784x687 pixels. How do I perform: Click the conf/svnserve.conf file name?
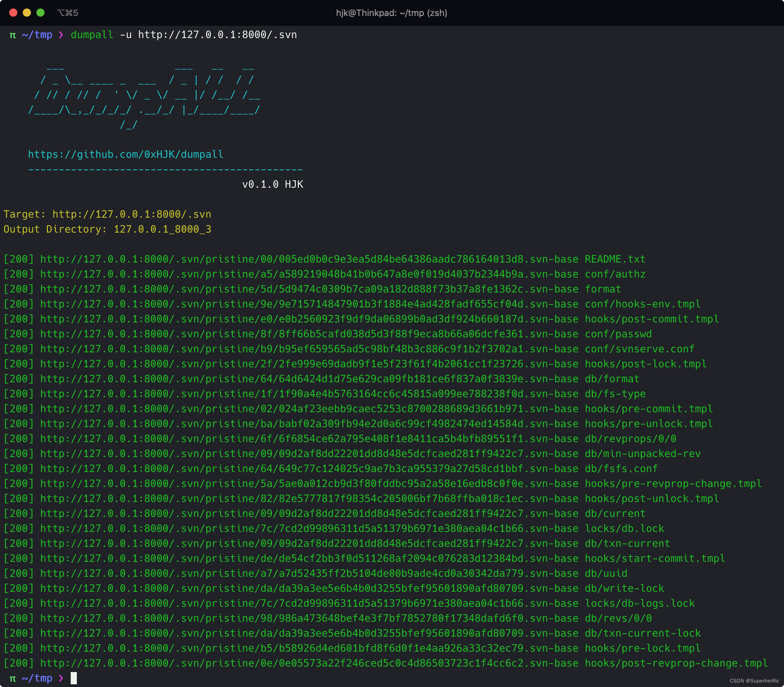[x=639, y=349]
